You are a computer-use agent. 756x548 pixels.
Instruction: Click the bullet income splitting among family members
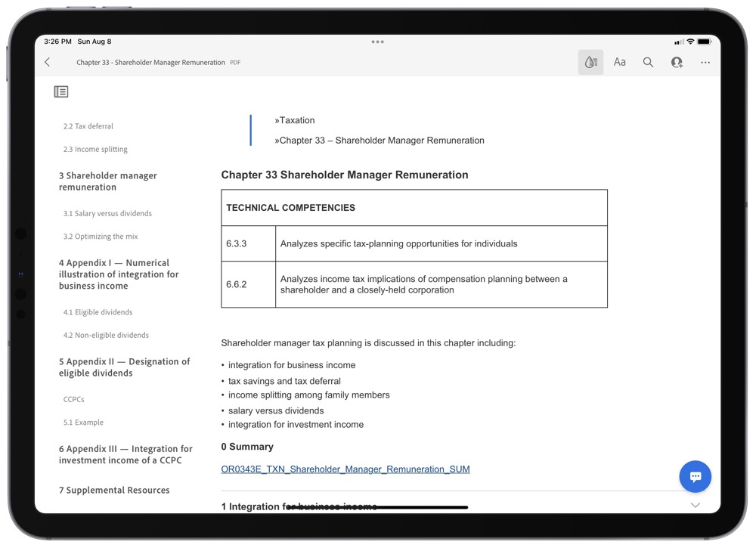[x=309, y=395]
